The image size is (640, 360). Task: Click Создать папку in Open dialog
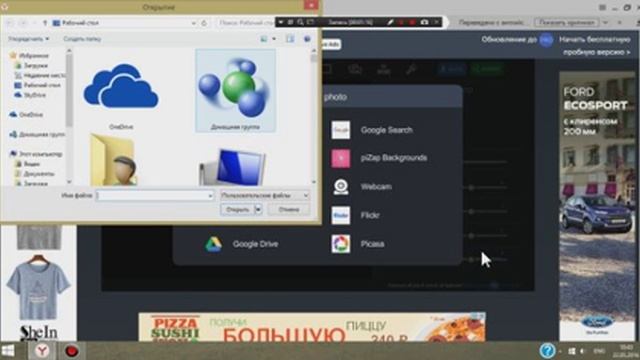click(x=82, y=39)
